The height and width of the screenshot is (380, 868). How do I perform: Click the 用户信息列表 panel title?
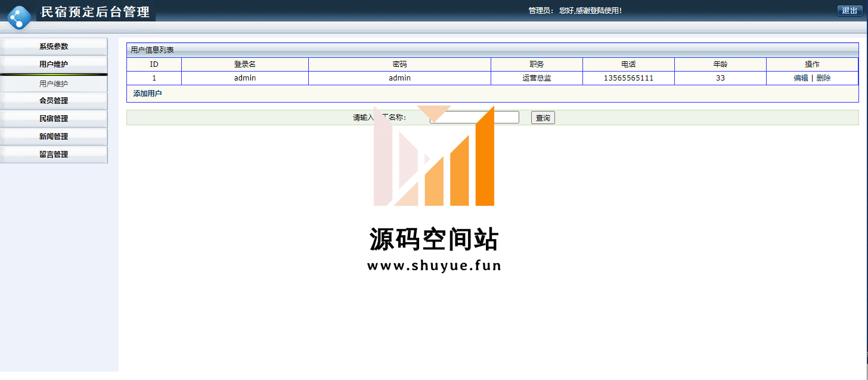(152, 50)
